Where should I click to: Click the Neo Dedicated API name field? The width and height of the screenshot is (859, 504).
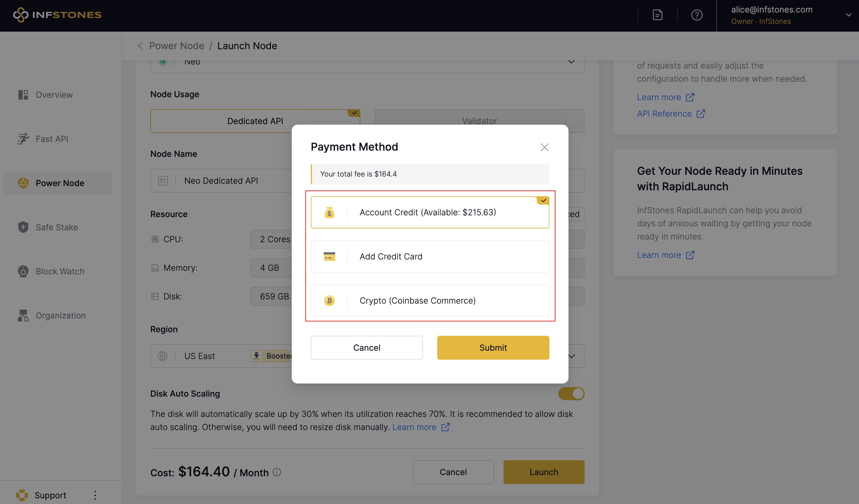(x=222, y=181)
